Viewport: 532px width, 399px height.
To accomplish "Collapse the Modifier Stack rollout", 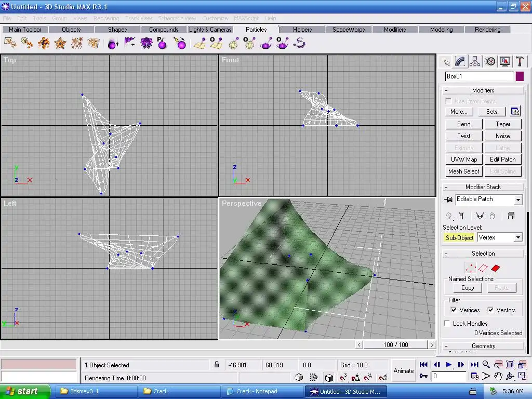I will point(483,187).
